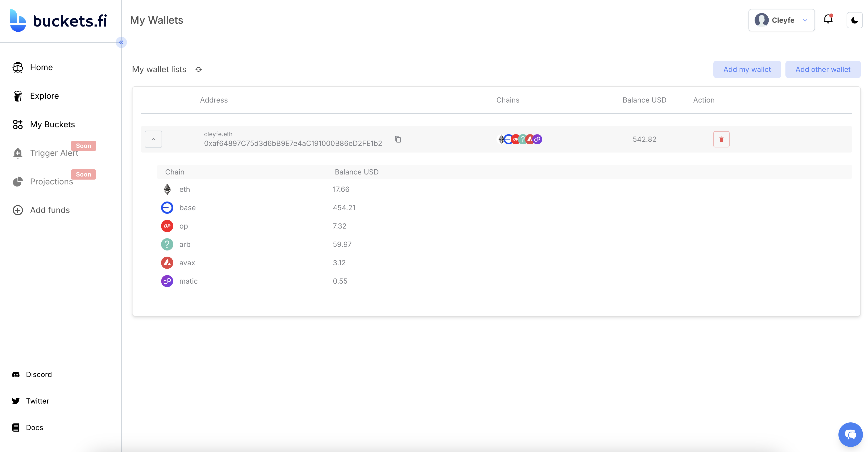Click the Trigger Alert bell icon
The width and height of the screenshot is (868, 452).
[17, 153]
